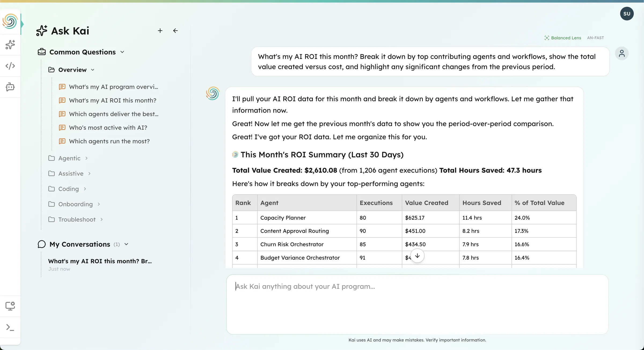Collapse the My Conversations list
This screenshot has width=644, height=350.
pos(126,244)
